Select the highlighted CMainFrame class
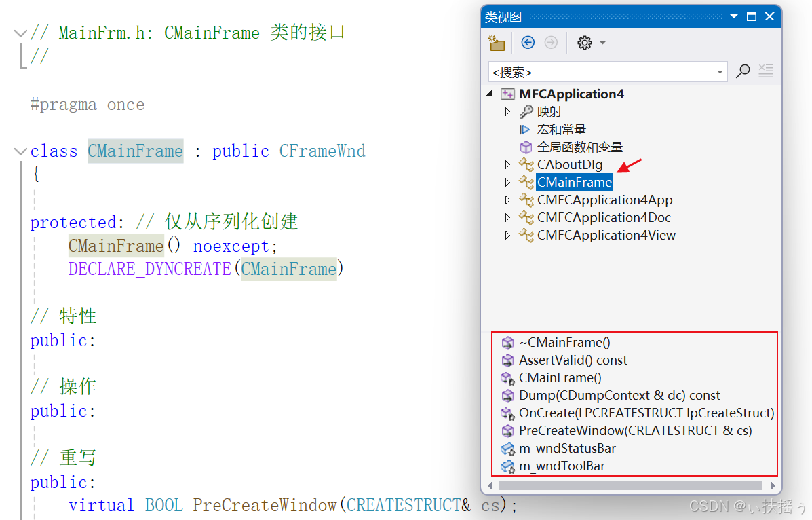The height and width of the screenshot is (520, 812). tap(575, 183)
